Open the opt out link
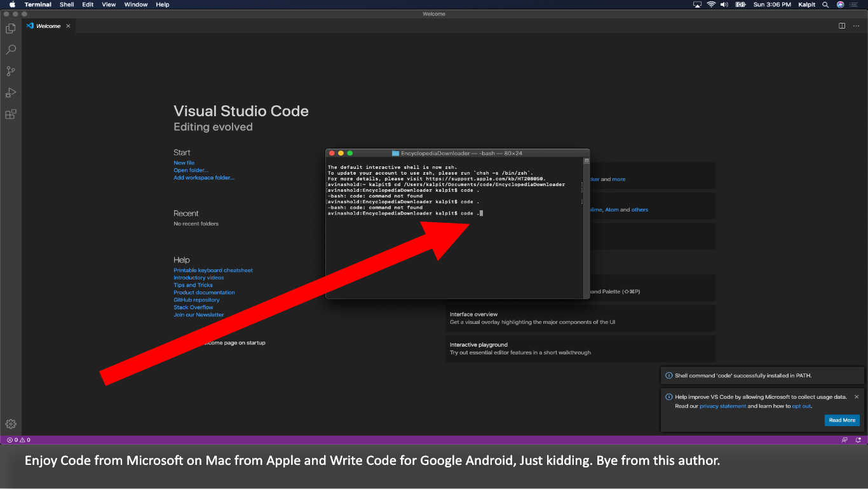The image size is (868, 489). pos(801,406)
